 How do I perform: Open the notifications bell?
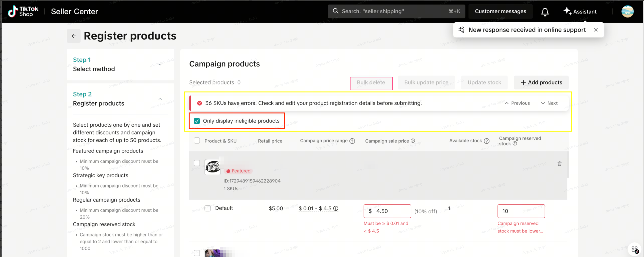click(x=545, y=12)
